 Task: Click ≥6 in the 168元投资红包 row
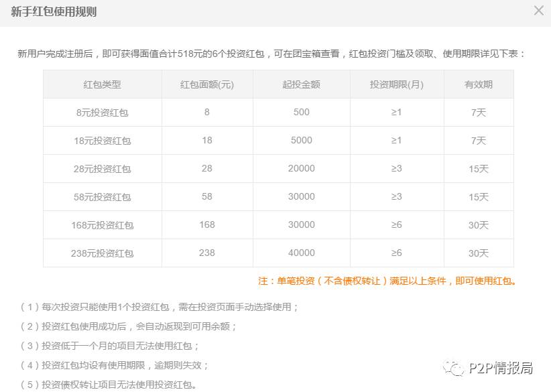click(x=397, y=224)
